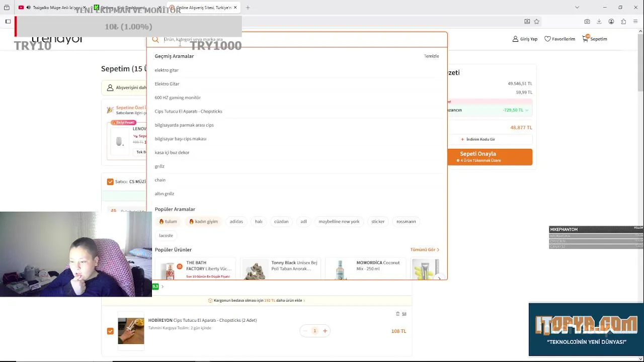
Task: Open the browser menu hamburger icon
Action: click(636, 22)
